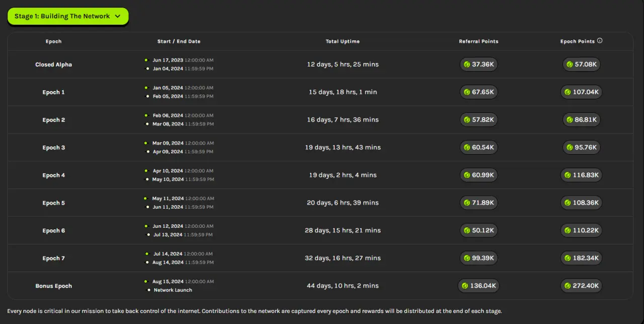644x324 pixels.
Task: Click the start date Jul 14, 2024
Action: tap(168, 254)
